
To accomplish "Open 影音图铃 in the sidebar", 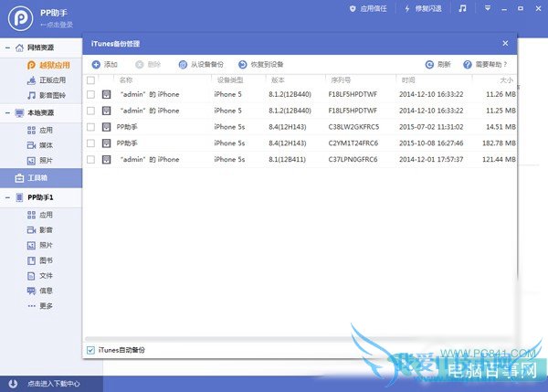I will [x=47, y=95].
